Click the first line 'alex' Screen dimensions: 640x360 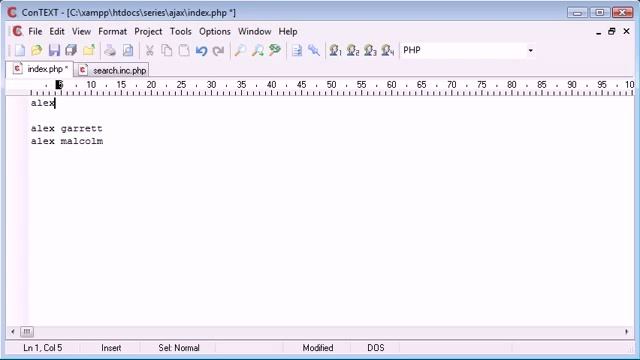pos(43,103)
